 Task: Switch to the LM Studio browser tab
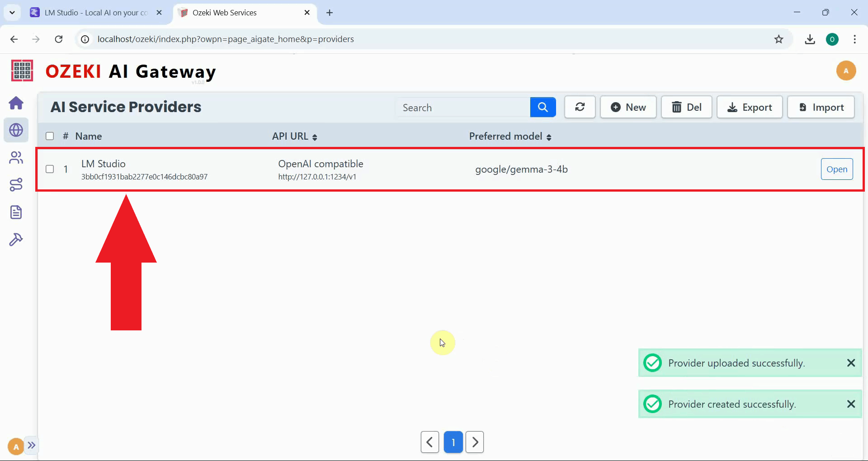[96, 13]
